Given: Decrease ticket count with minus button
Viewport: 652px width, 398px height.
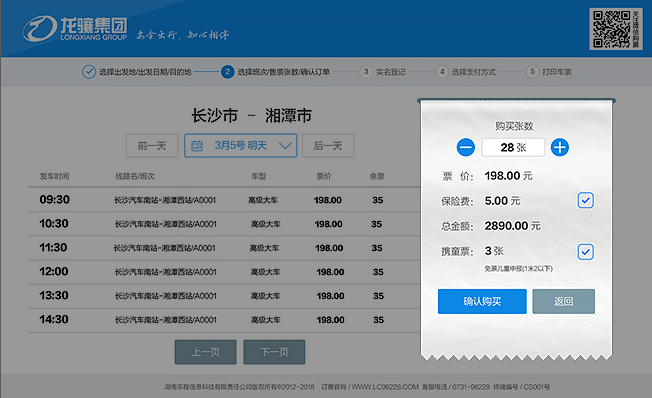Looking at the screenshot, I should click(466, 147).
